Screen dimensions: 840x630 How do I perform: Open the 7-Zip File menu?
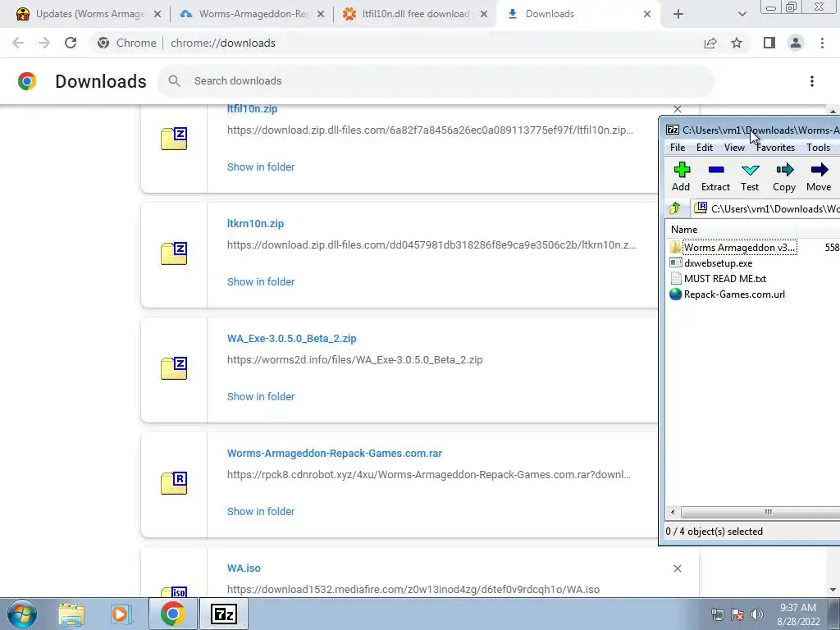pos(678,148)
